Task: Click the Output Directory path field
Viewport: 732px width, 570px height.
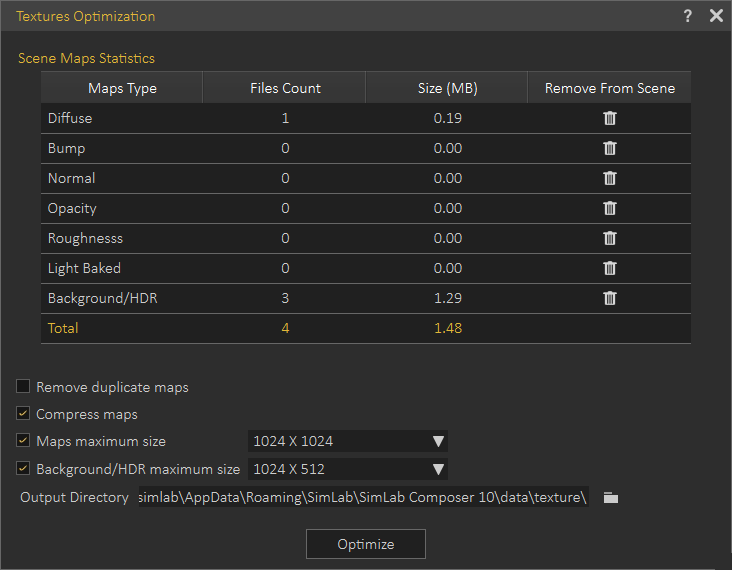Action: click(x=363, y=497)
